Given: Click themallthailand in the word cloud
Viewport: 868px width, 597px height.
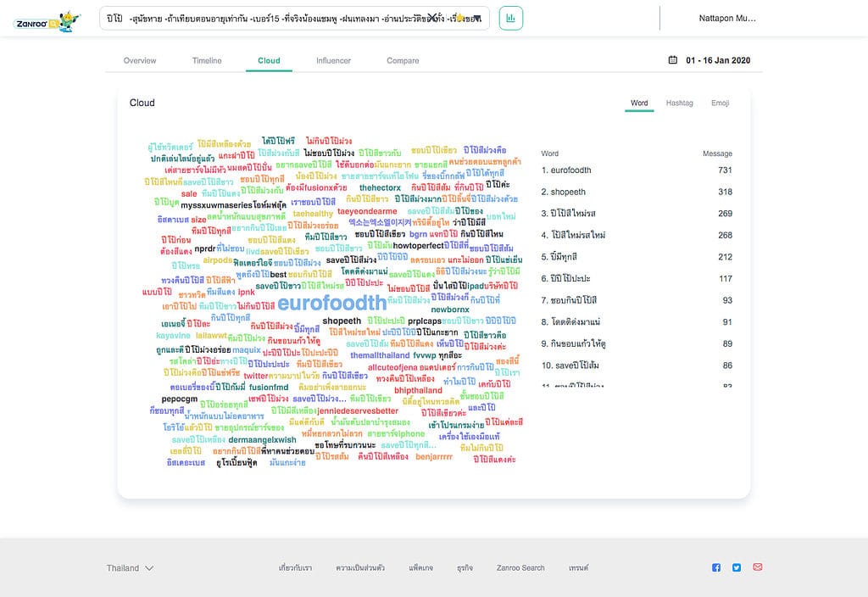Looking at the screenshot, I should [380, 355].
